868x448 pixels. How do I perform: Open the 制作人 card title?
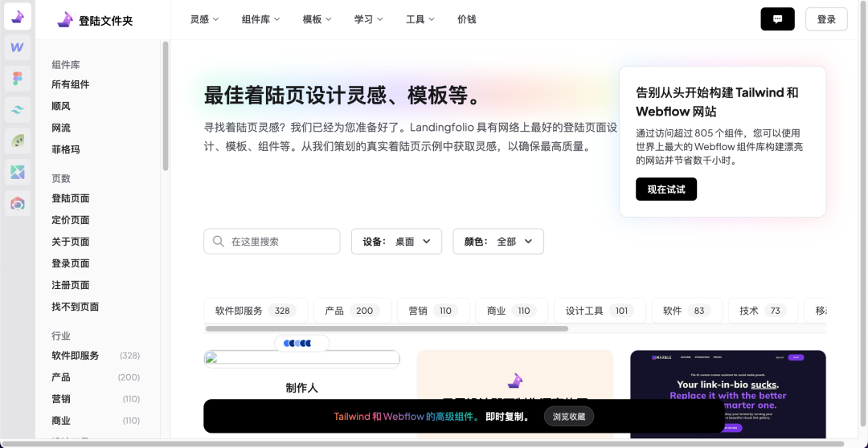(x=301, y=388)
